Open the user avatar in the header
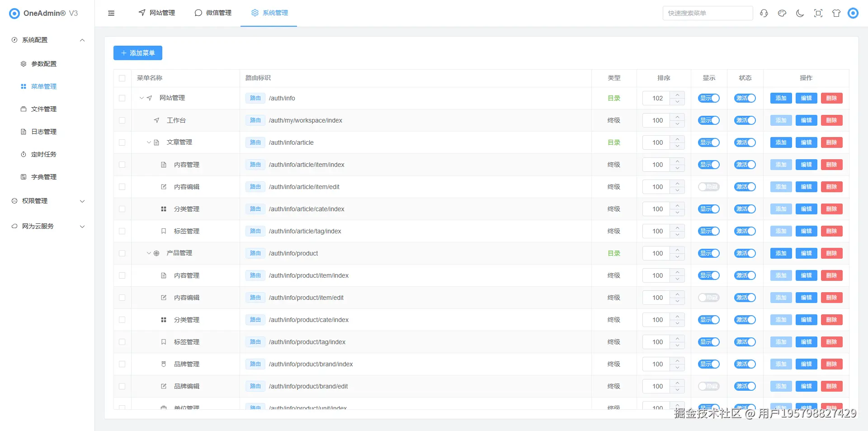 tap(853, 13)
